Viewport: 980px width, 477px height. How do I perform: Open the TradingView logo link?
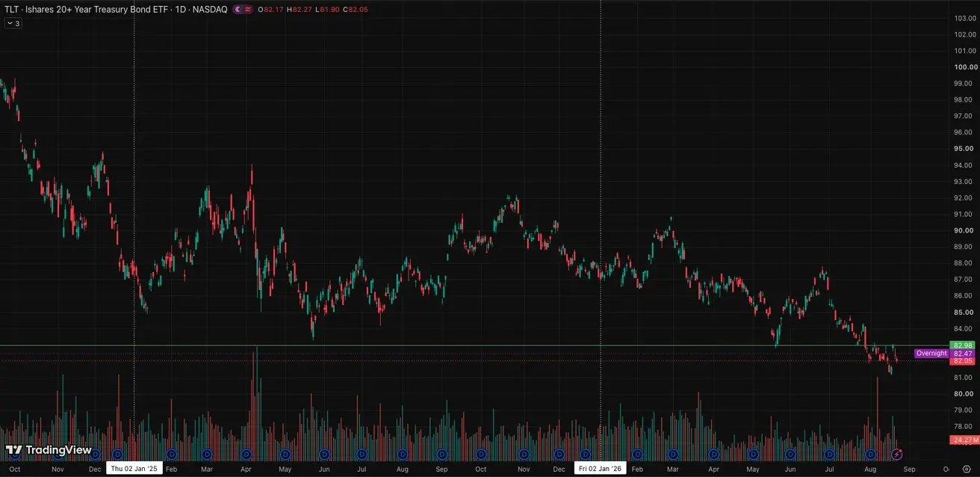click(x=49, y=450)
